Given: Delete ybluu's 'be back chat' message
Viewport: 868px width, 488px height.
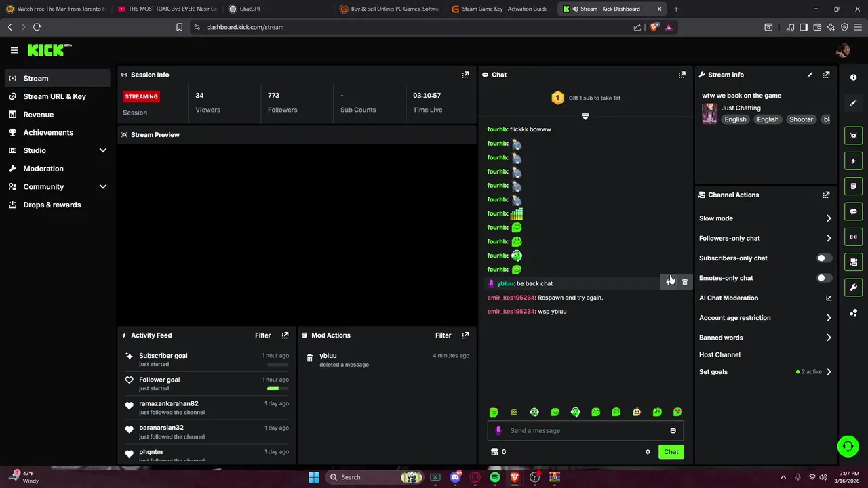Looking at the screenshot, I should (x=685, y=282).
